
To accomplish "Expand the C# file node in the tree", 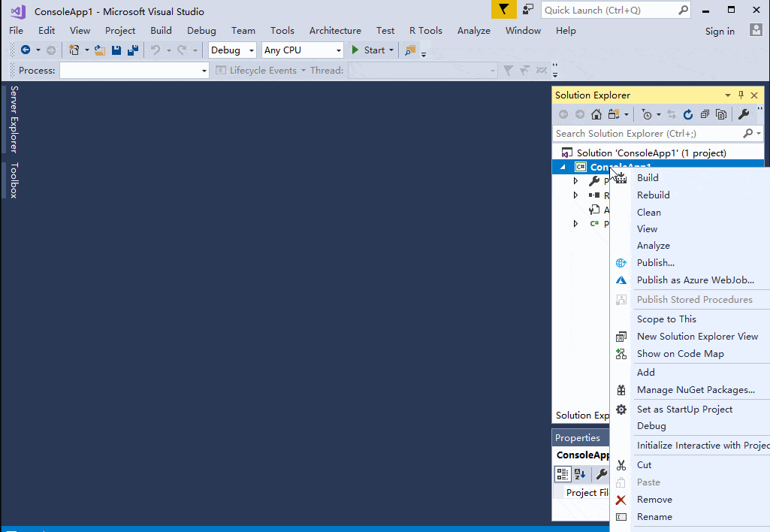I will [x=575, y=223].
